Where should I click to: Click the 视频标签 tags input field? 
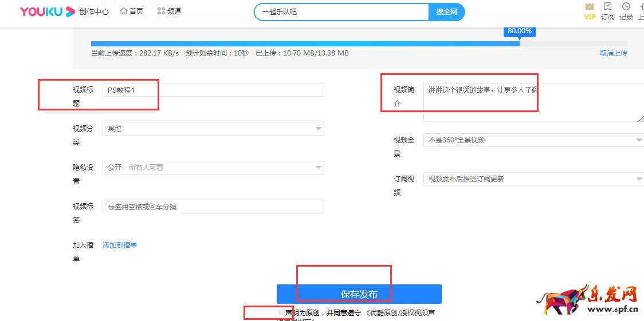point(213,207)
